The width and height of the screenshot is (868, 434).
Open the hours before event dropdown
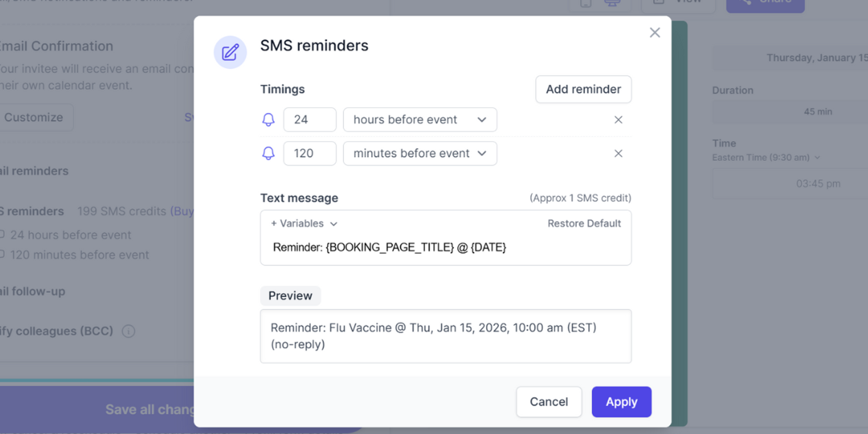click(x=419, y=120)
